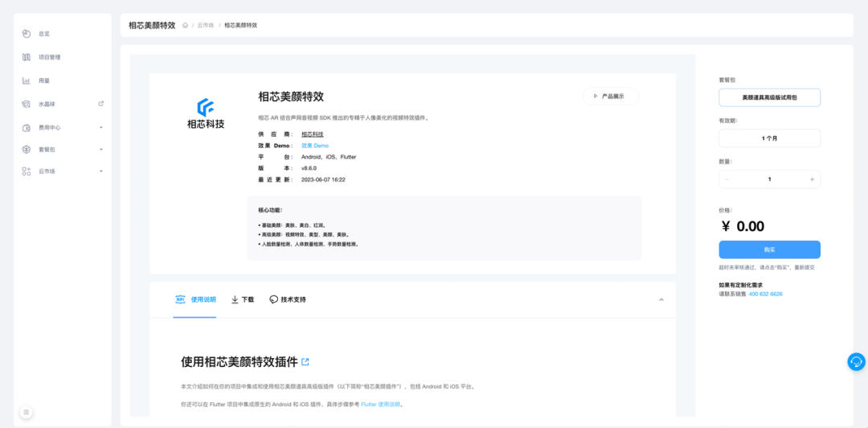This screenshot has height=428, width=868.
Task: Click the 产品展示 play button
Action: coord(611,96)
